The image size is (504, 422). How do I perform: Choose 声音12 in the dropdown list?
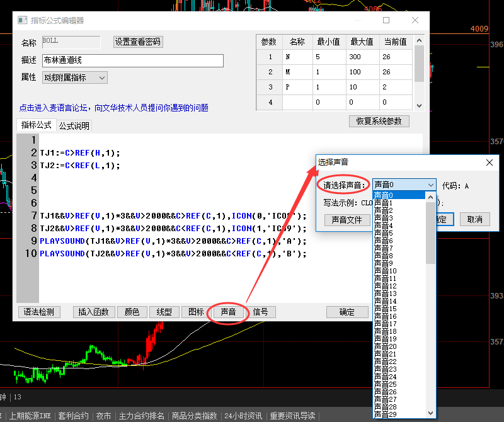coord(384,286)
